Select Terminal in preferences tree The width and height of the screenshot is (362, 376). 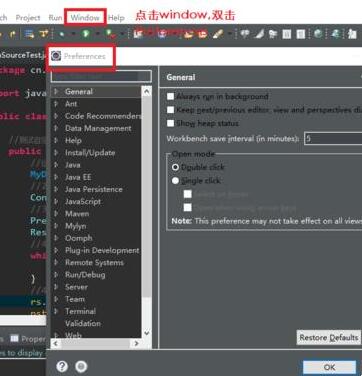[x=80, y=311]
